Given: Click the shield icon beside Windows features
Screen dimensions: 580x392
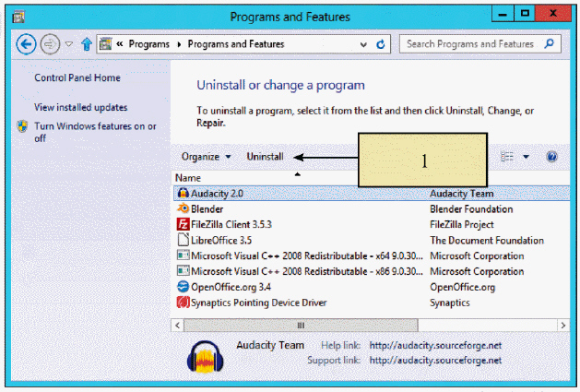Looking at the screenshot, I should click(22, 126).
